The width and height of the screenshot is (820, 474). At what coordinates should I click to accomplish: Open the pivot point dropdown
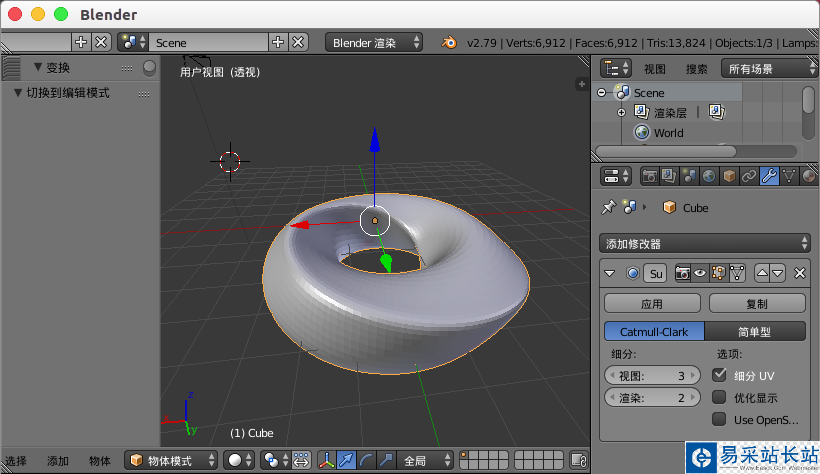click(x=275, y=460)
